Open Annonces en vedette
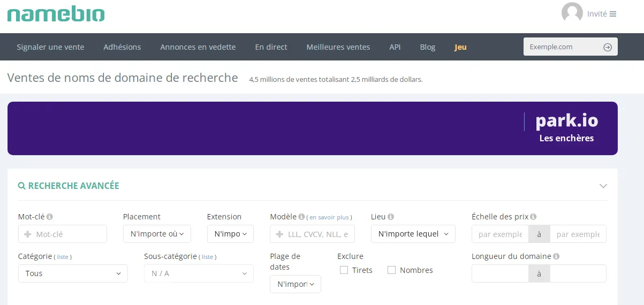Image resolution: width=644 pixels, height=305 pixels. 198,47
